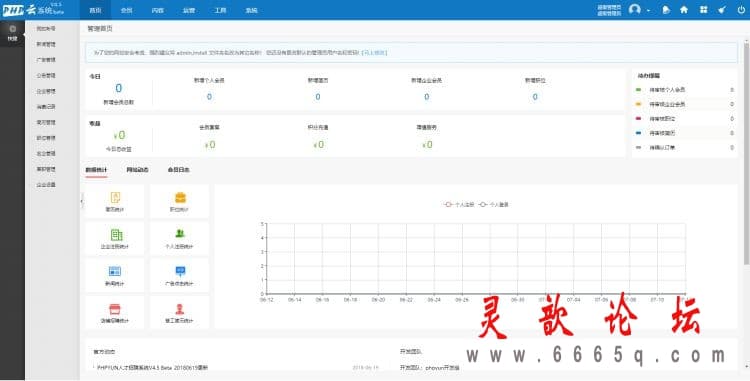Open 待审核简历 in to-do list
The width and height of the screenshot is (750, 381).
[662, 133]
